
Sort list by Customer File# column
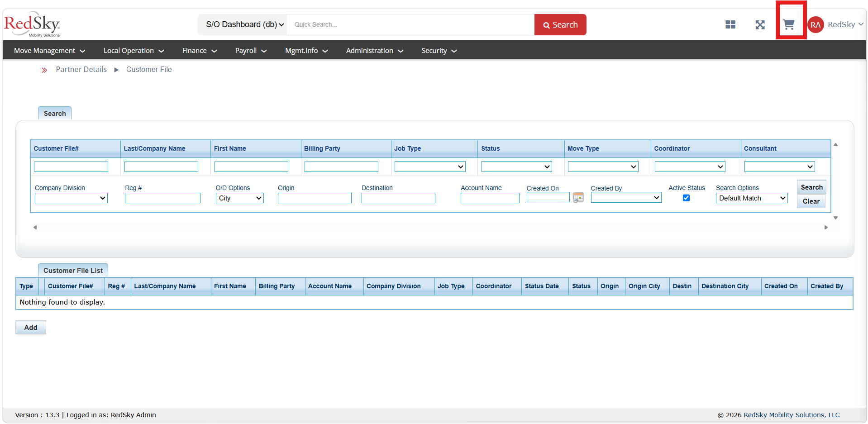70,286
